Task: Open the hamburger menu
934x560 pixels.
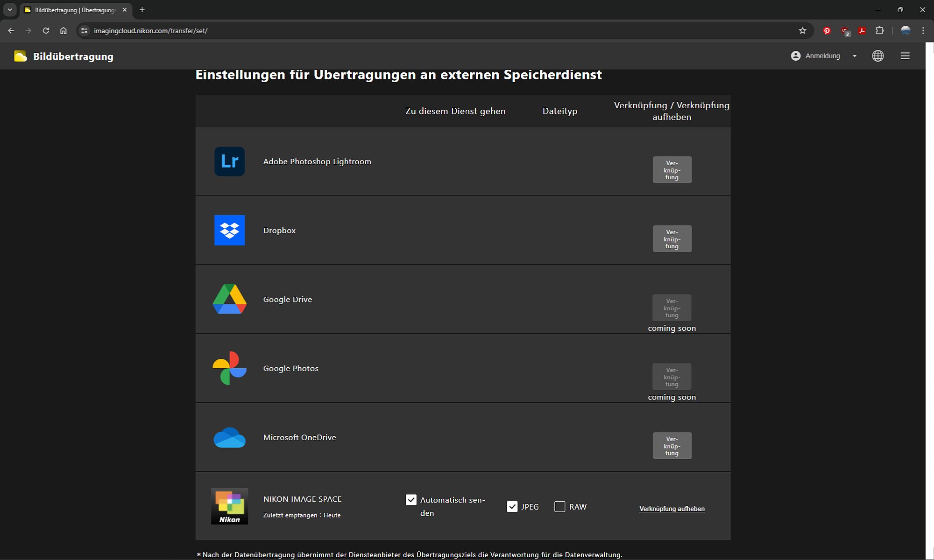Action: point(905,56)
